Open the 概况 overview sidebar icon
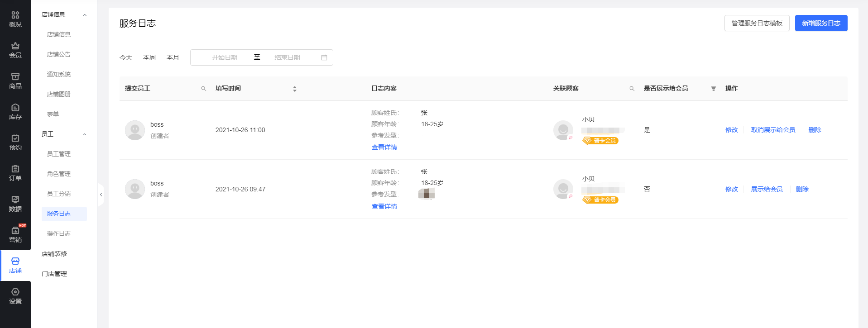This screenshot has width=868, height=328. [15, 19]
